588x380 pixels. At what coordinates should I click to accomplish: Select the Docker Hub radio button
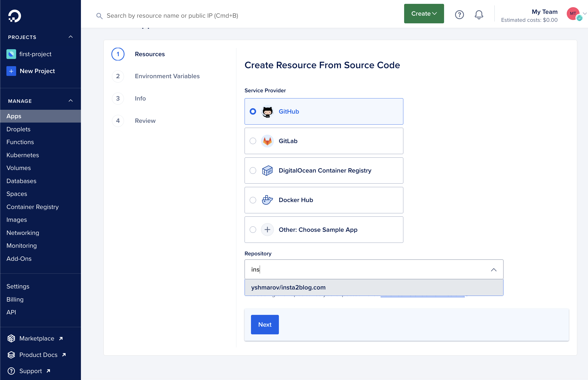[253, 200]
